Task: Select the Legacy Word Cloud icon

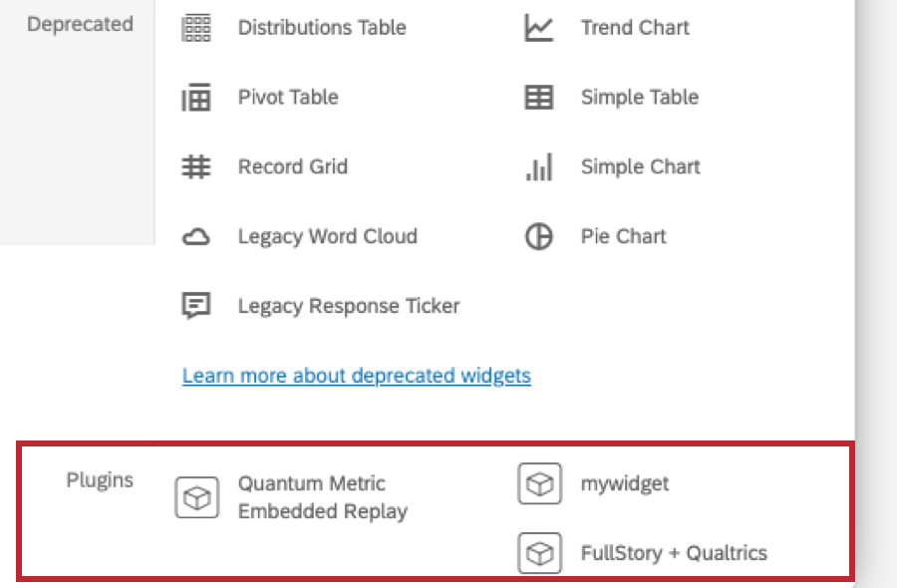Action: (196, 236)
